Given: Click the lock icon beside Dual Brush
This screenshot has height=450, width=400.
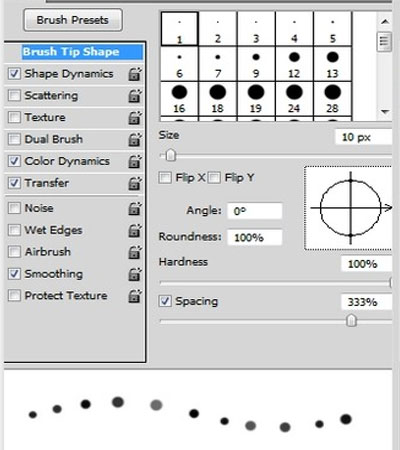Looking at the screenshot, I should click(x=135, y=140).
